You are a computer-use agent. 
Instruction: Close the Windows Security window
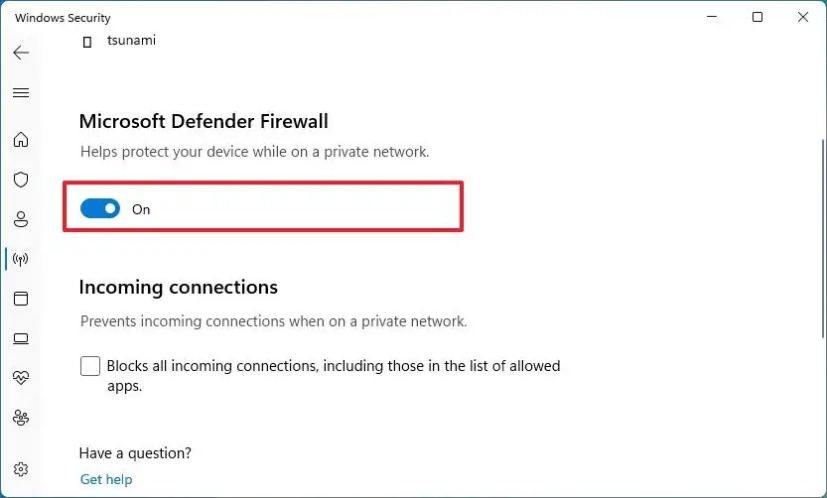[803, 17]
